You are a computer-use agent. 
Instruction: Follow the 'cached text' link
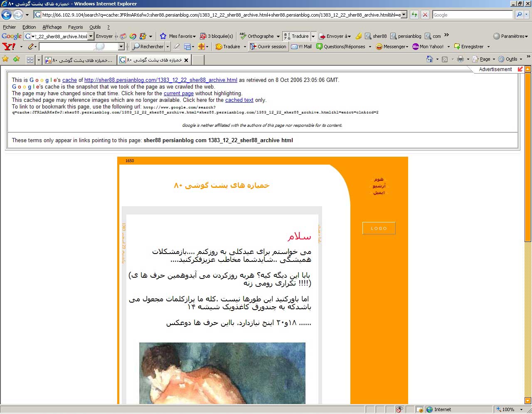coord(239,100)
